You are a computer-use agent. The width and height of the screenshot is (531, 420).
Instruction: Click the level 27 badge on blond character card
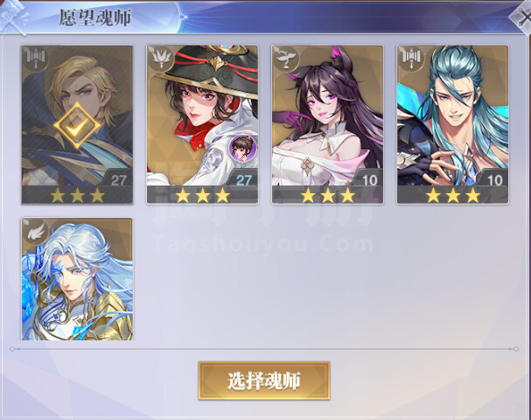(118, 179)
